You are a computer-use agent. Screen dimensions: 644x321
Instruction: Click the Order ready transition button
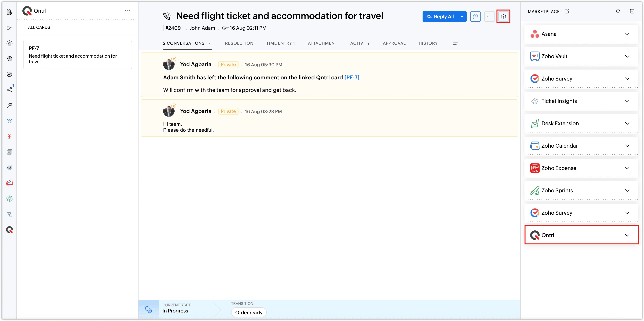tap(249, 312)
